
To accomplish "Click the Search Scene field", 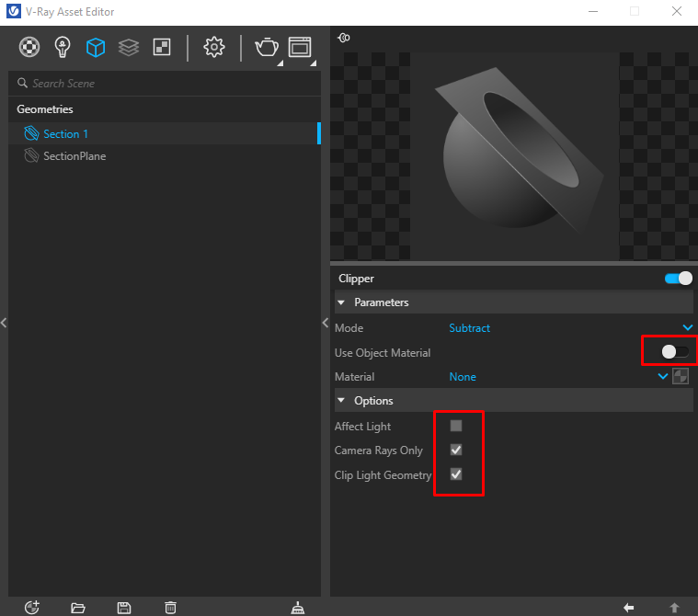I will point(165,84).
